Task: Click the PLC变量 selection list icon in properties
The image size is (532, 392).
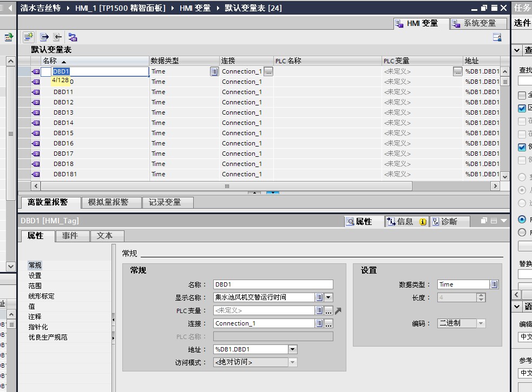Action: pyautogui.click(x=319, y=310)
